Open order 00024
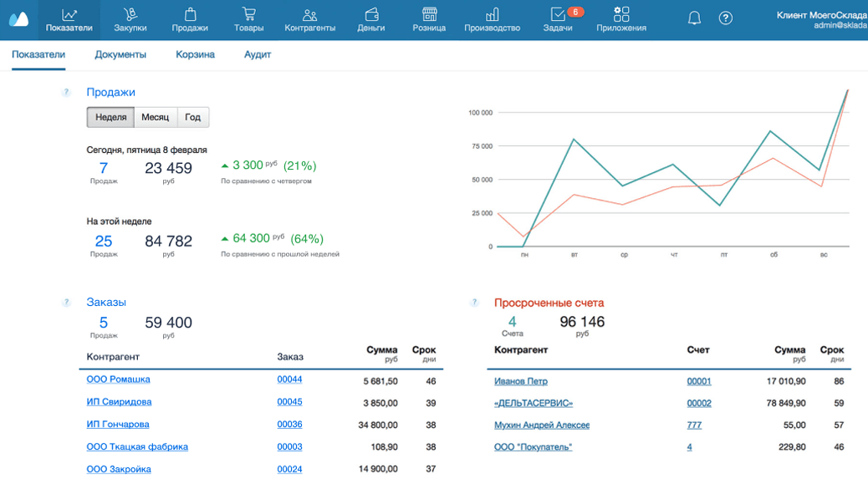 click(x=289, y=469)
